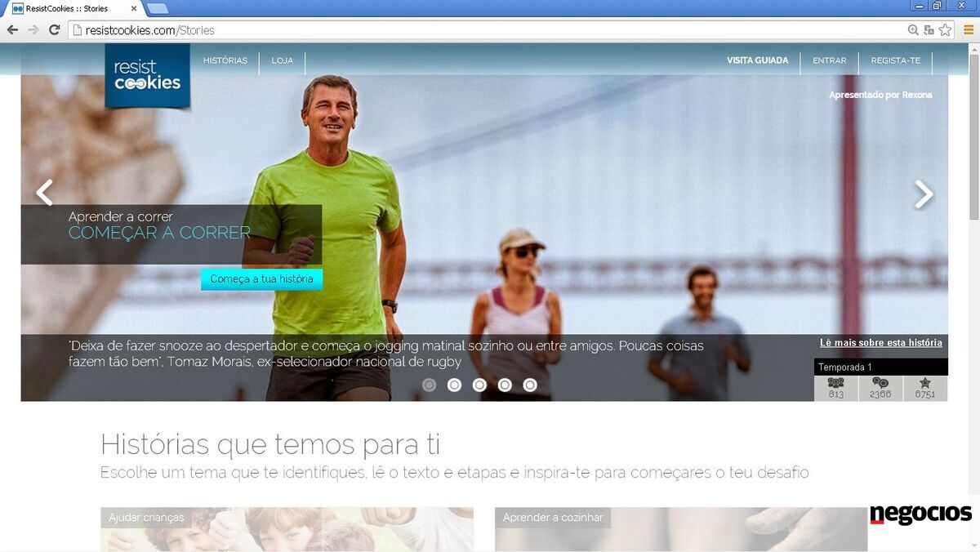Click the Temporada 1 label
Screen dimensions: 980x552
(x=845, y=367)
